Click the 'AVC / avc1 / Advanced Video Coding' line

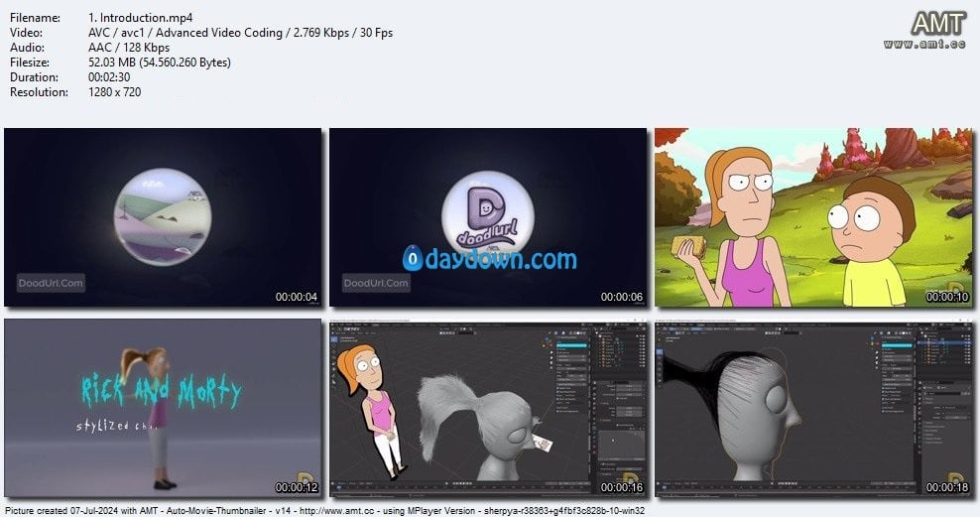(x=241, y=33)
